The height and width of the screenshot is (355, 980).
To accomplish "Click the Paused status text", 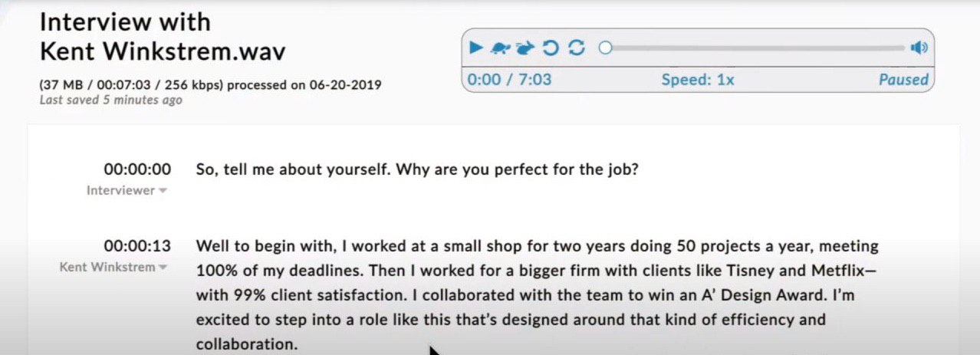I will click(x=903, y=80).
